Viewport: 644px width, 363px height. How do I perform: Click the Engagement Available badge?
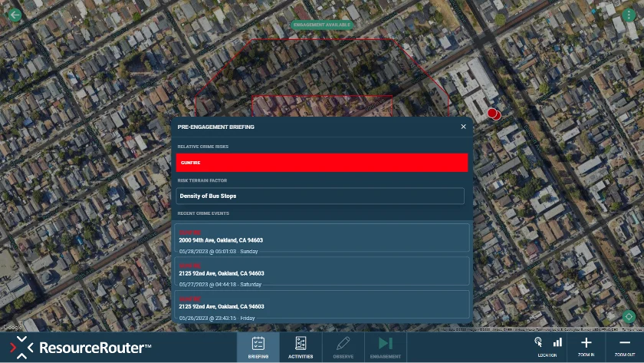click(322, 25)
